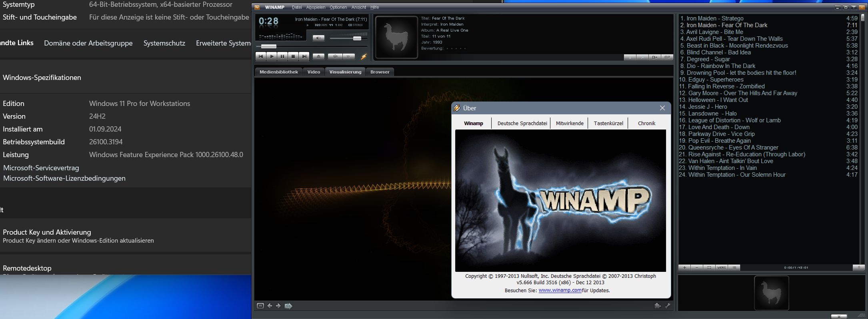This screenshot has width=868, height=319.
Task: Open visualization settings wrench icon
Action: pos(667,306)
